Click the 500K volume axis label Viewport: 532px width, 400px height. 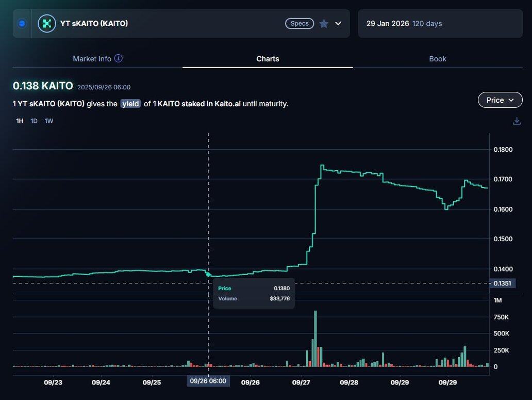coord(502,333)
